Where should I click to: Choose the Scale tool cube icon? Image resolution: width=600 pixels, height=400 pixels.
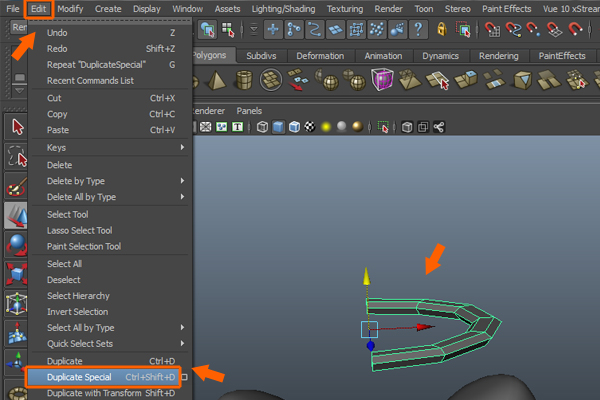pyautogui.click(x=16, y=274)
